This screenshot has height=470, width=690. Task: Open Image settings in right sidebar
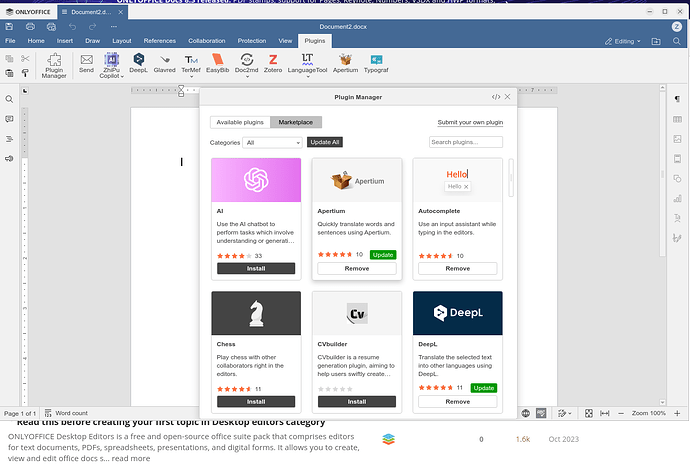coord(677,139)
